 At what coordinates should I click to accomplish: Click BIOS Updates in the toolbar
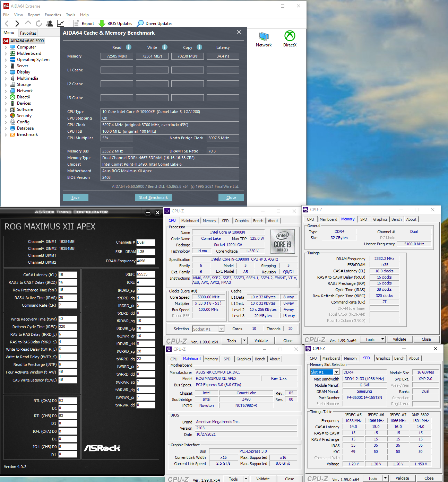click(115, 23)
